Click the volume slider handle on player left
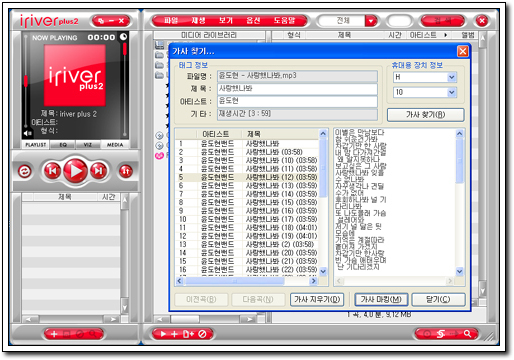 coord(25,81)
